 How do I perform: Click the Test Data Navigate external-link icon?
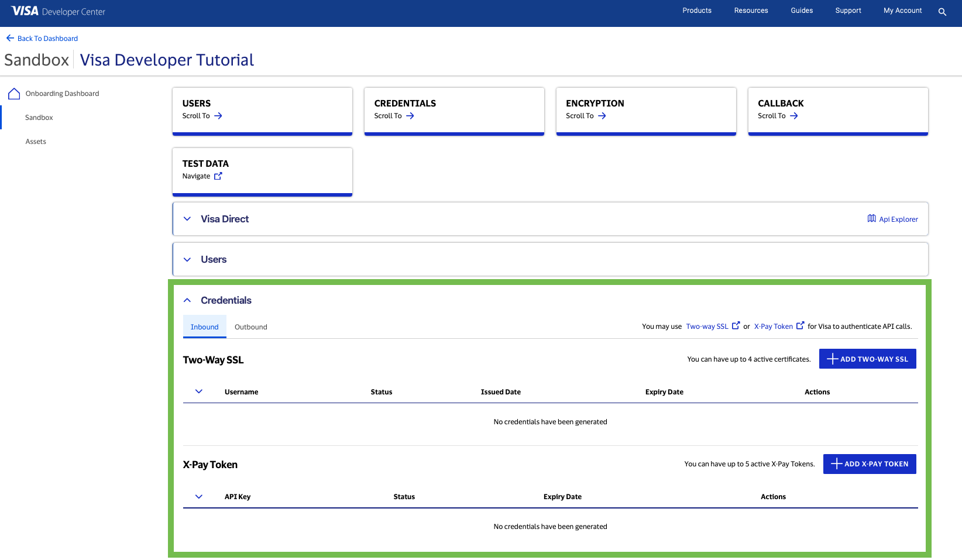[x=218, y=176]
